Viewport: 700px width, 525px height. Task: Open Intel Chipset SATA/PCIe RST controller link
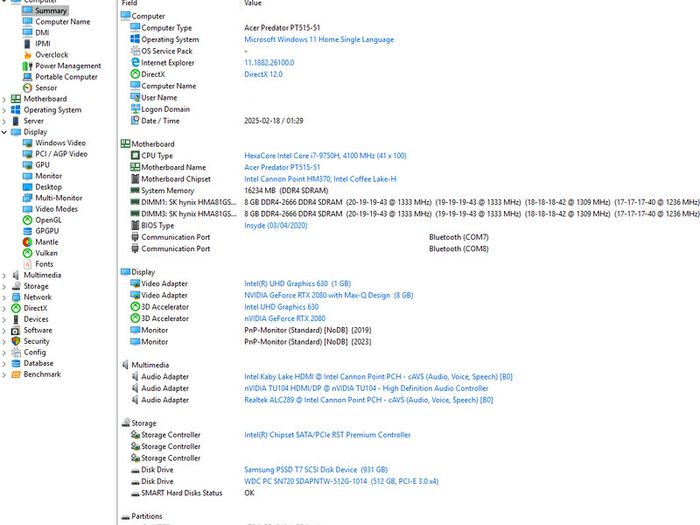pos(327,435)
